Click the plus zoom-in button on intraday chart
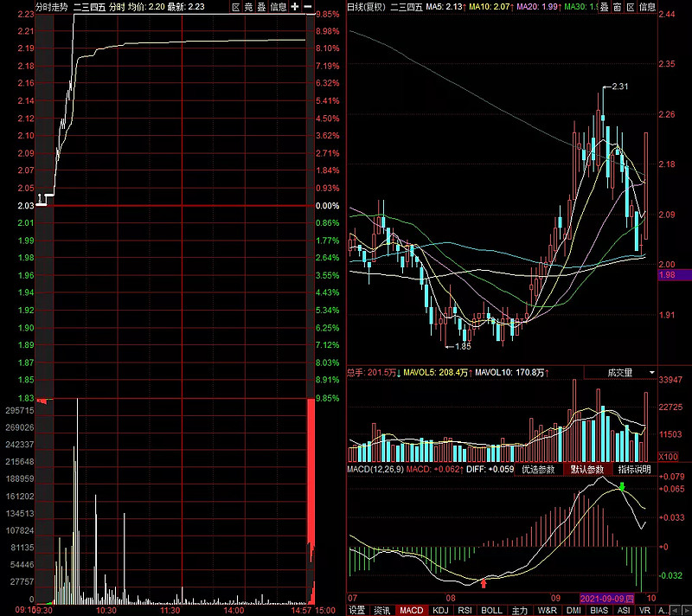Screen dimensions: 692x616 click(296, 7)
